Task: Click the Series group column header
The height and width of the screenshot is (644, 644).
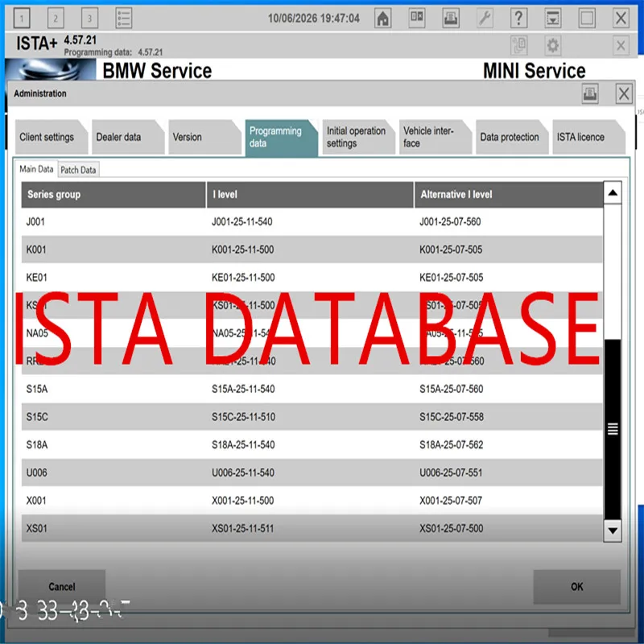Action: (114, 195)
